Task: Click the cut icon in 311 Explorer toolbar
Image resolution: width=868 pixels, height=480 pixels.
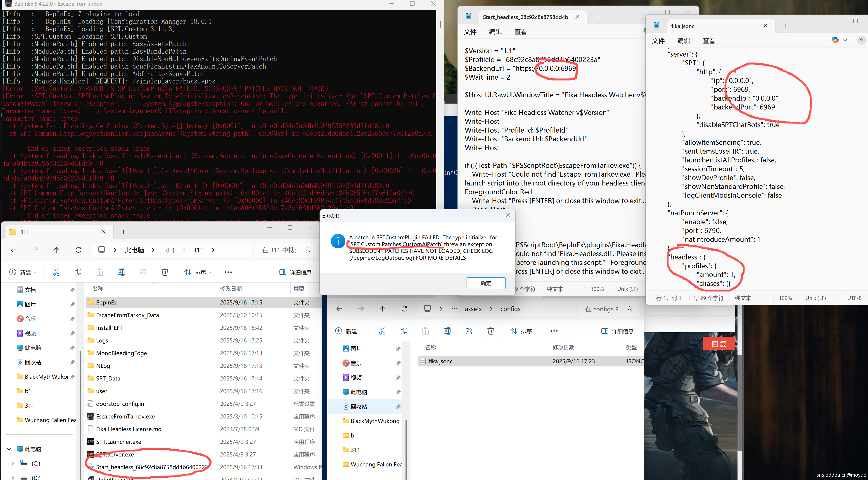Action: 56,272
